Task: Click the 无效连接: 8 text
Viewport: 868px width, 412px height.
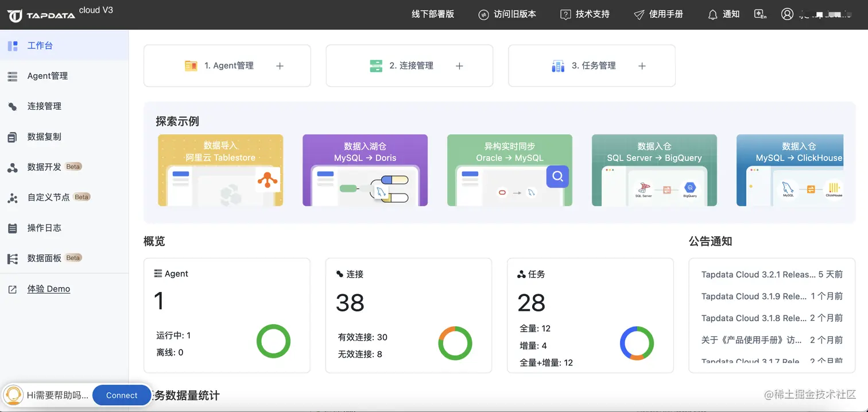Action: click(361, 355)
